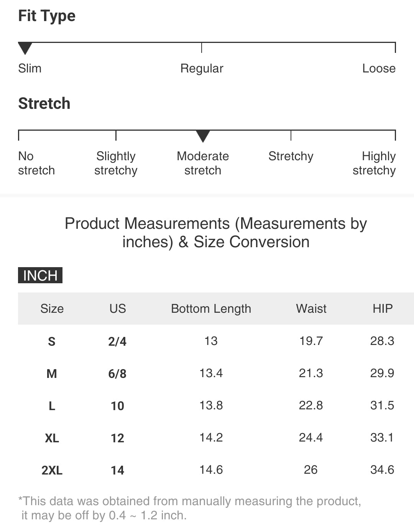Click the US size 6/8 cell
414x532 pixels.
coord(117,374)
